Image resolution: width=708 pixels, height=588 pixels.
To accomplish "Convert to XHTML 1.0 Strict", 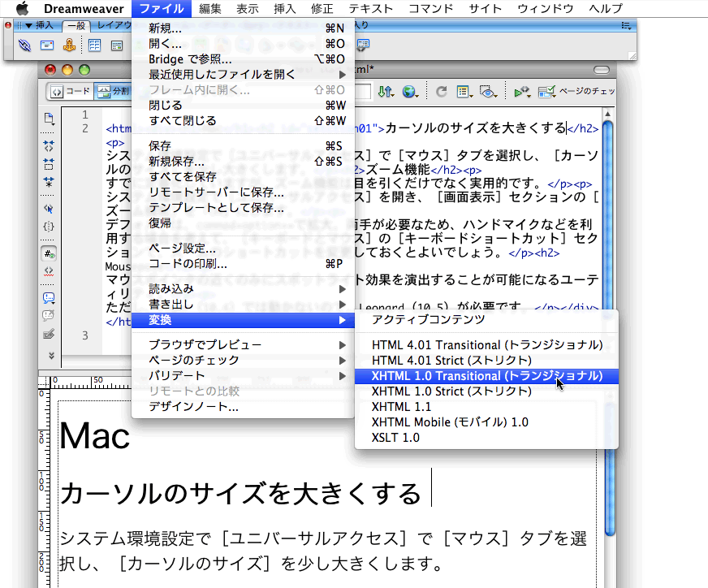I will (486, 391).
